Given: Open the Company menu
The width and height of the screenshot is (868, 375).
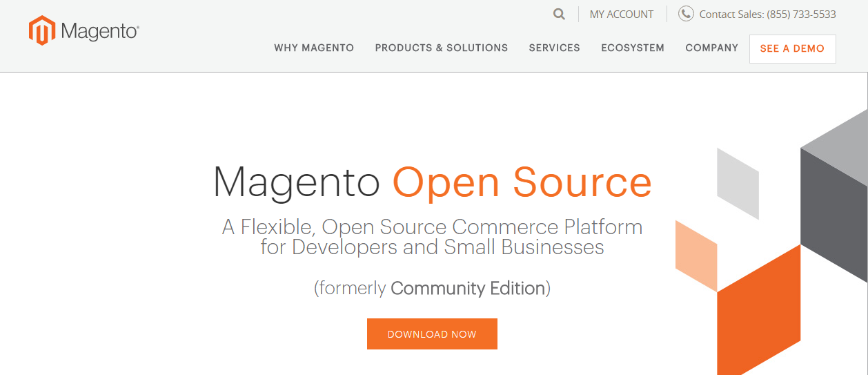Looking at the screenshot, I should (712, 48).
